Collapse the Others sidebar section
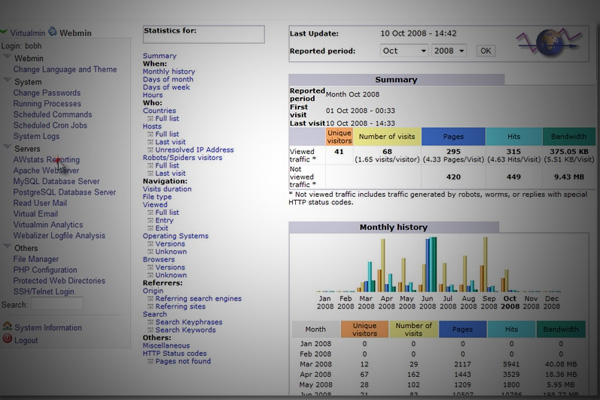 (7, 247)
